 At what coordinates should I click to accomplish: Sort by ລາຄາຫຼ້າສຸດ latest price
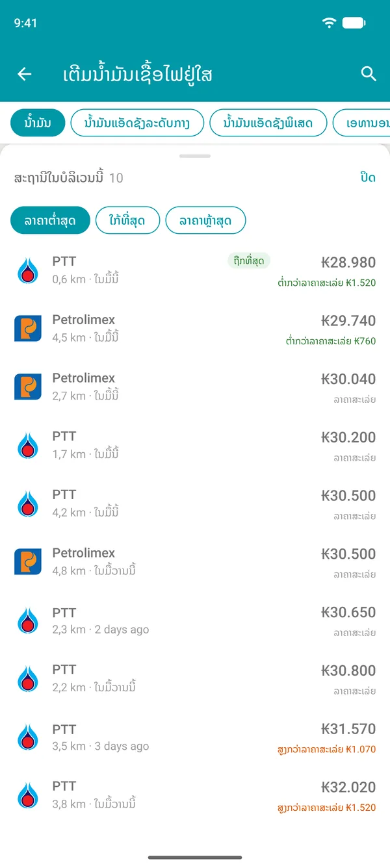(206, 220)
